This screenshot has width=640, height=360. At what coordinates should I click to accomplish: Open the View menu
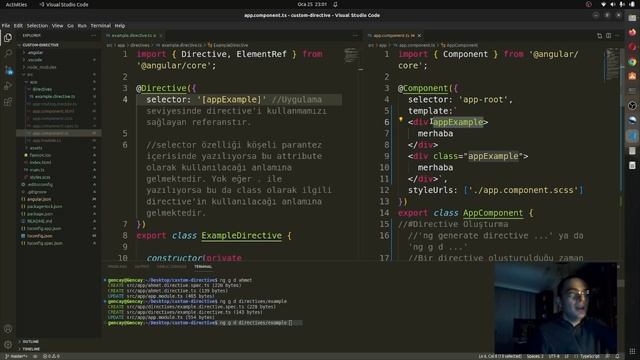pos(57,25)
